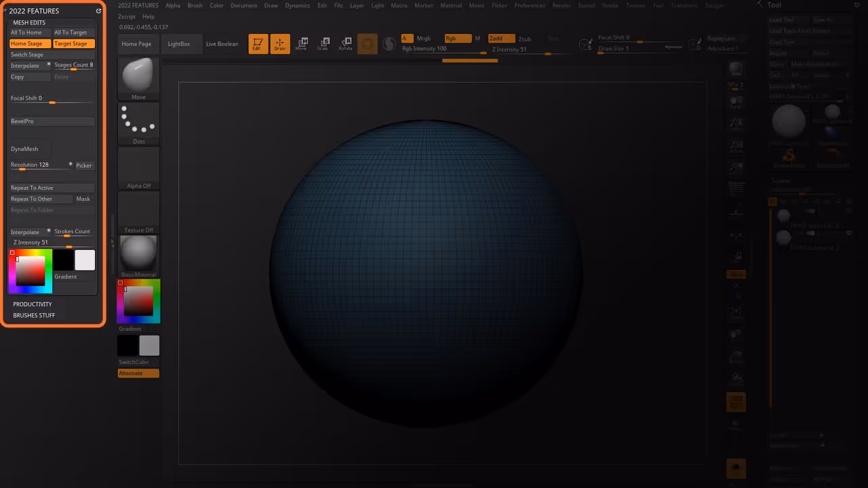
Task: Click the Repeat To Active button
Action: 52,188
